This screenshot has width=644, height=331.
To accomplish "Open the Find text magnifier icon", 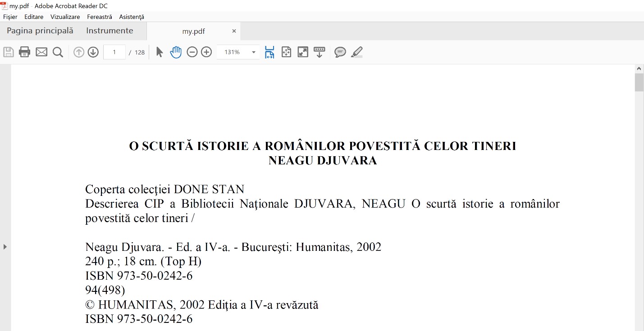I will tap(58, 52).
